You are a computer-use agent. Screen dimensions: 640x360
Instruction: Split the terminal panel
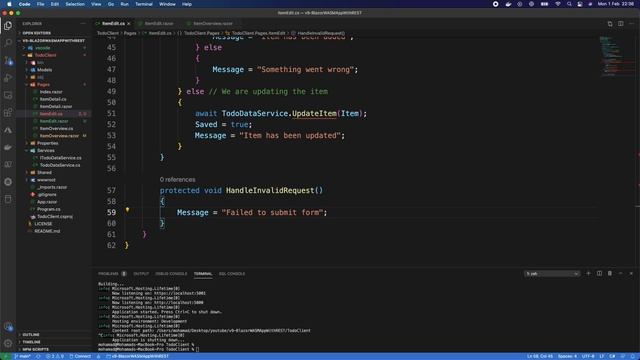point(599,273)
